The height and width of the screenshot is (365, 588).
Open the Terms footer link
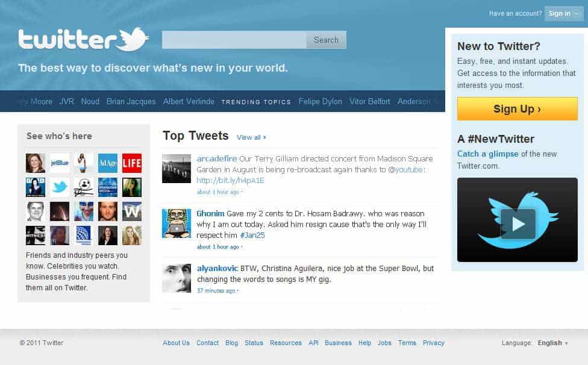coord(407,343)
